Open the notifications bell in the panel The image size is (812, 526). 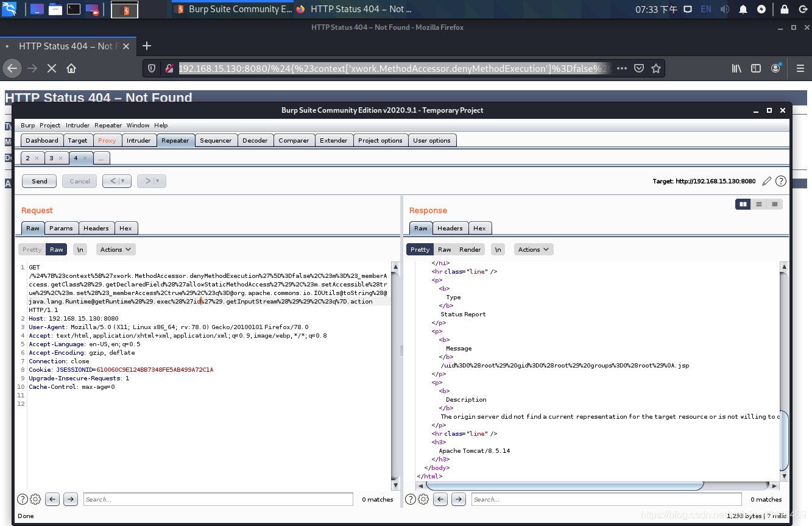(743, 9)
